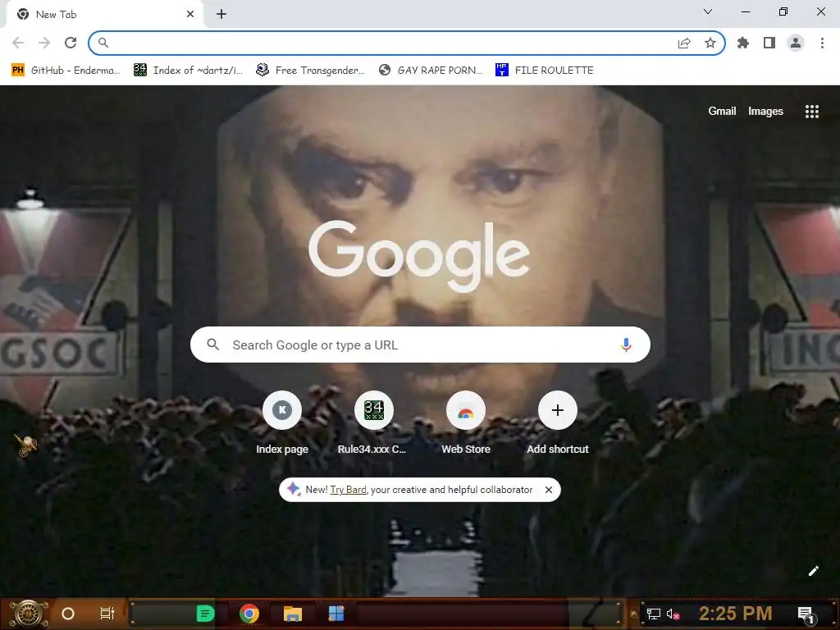Click the Search Google or type a URL box
Viewport: 840px width, 630px height.
click(420, 345)
